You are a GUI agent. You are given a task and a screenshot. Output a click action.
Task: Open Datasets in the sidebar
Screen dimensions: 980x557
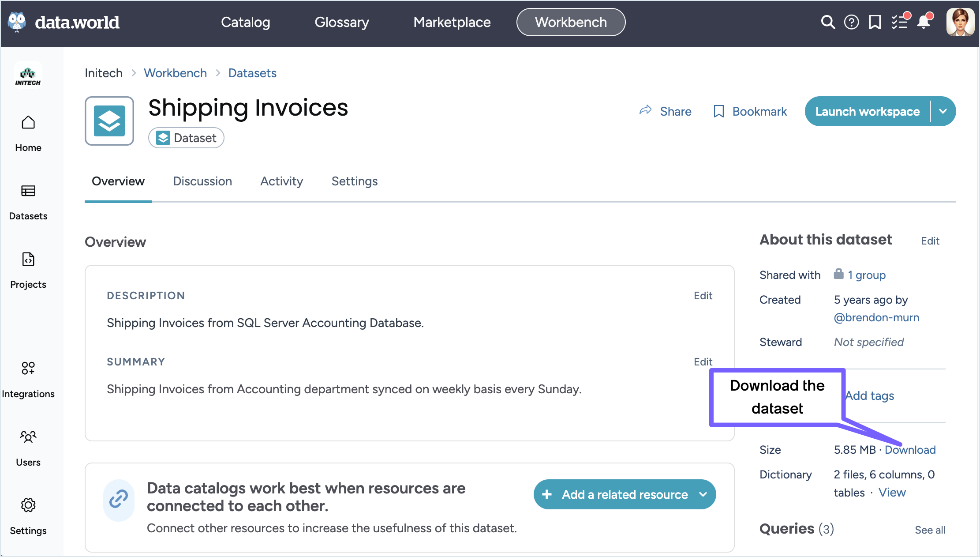click(x=28, y=202)
